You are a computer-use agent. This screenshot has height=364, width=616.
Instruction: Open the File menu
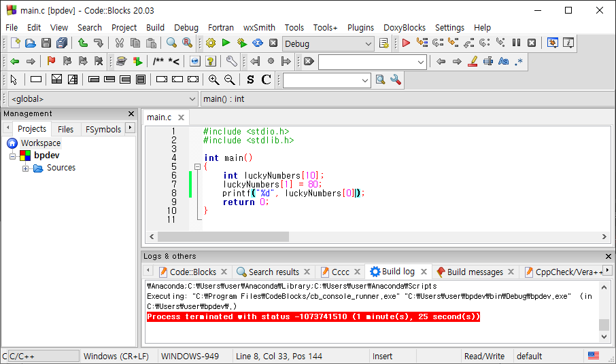[x=12, y=27]
